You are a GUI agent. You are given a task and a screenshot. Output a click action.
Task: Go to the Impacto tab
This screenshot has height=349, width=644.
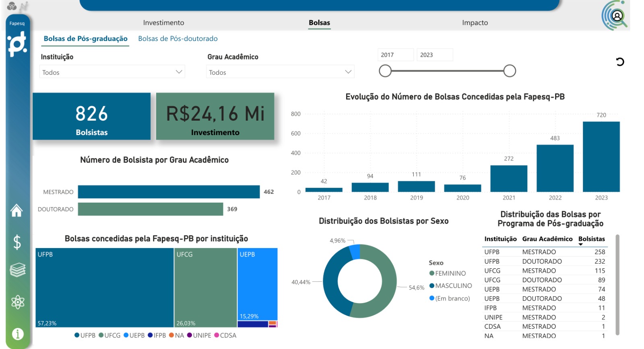(475, 23)
